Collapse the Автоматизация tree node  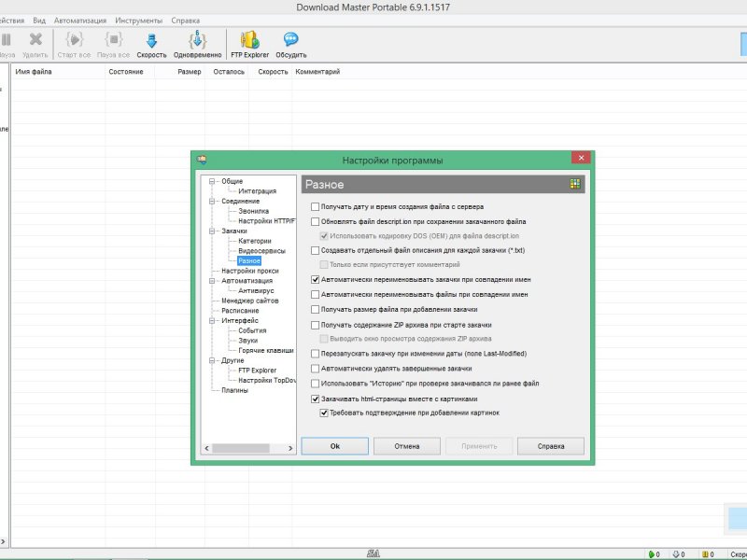pyautogui.click(x=212, y=281)
